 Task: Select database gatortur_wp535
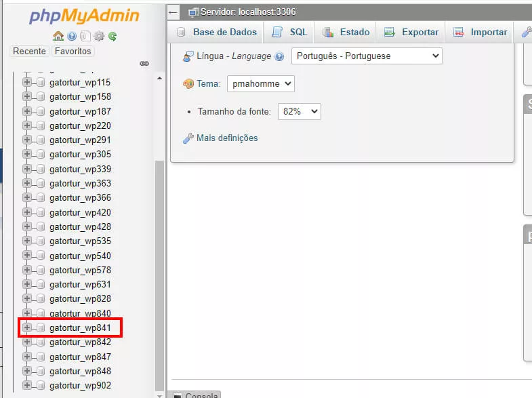coord(80,241)
